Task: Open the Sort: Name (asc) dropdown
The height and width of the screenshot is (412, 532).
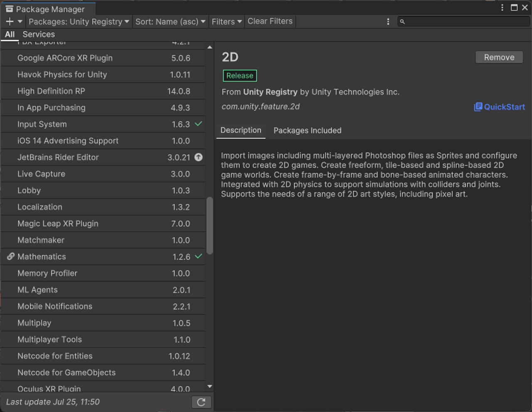Action: pos(170,22)
